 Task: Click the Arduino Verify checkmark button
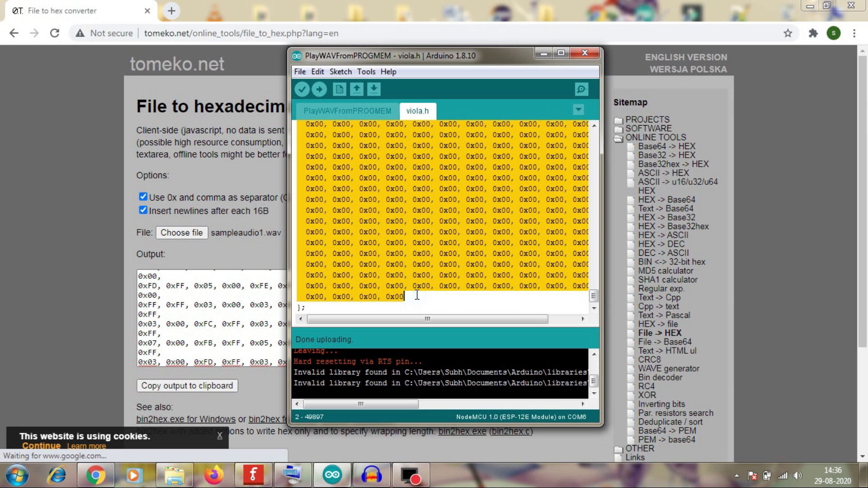[x=302, y=89]
